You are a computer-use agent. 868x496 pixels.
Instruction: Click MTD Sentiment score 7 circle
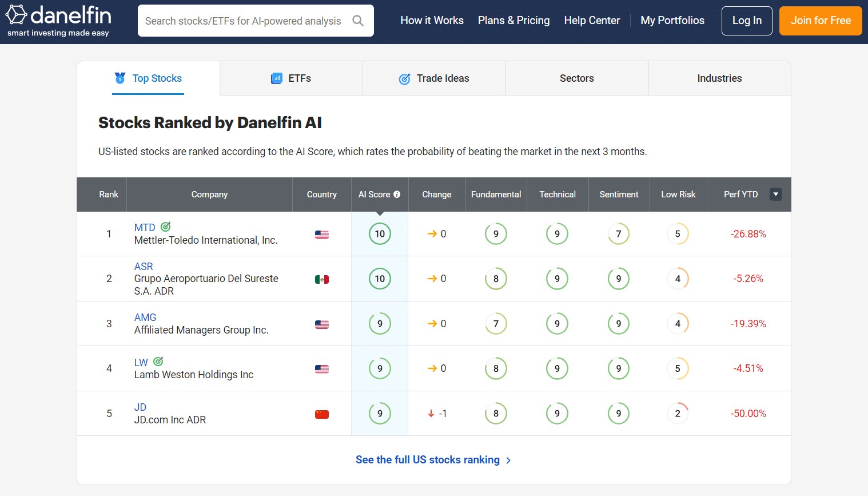click(619, 234)
